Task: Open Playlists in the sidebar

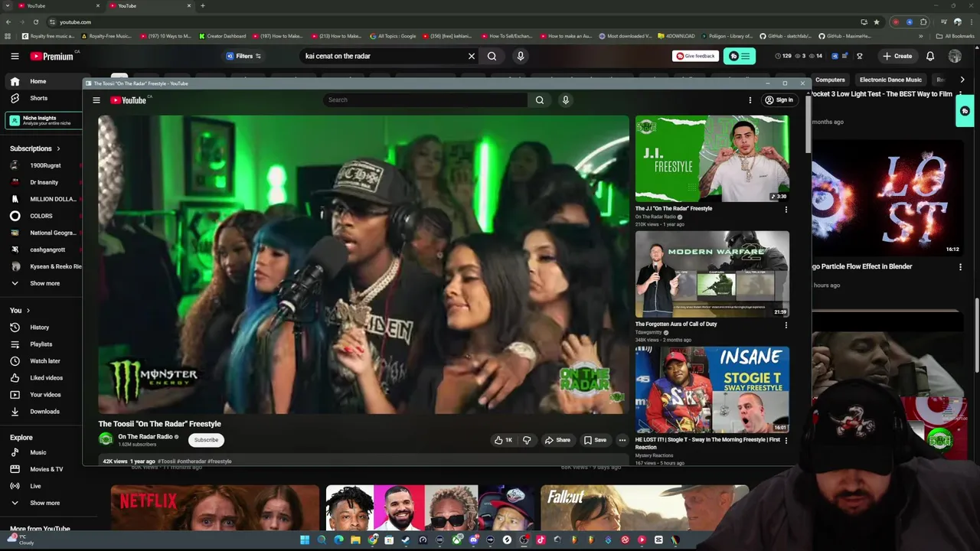Action: (x=42, y=344)
